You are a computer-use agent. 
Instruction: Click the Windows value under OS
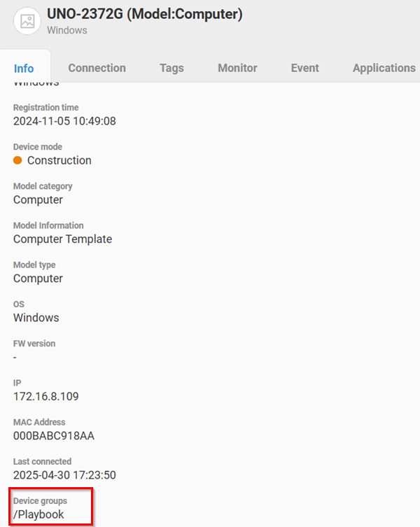coord(36,318)
